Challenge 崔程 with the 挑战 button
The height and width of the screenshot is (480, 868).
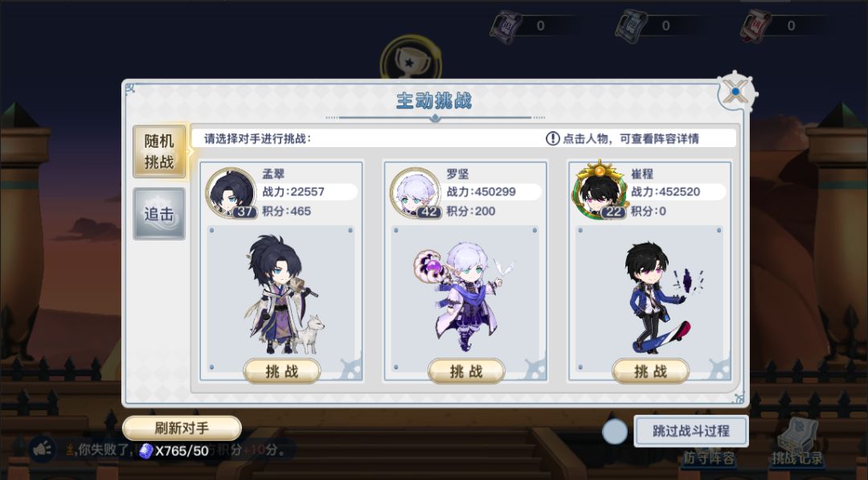650,371
